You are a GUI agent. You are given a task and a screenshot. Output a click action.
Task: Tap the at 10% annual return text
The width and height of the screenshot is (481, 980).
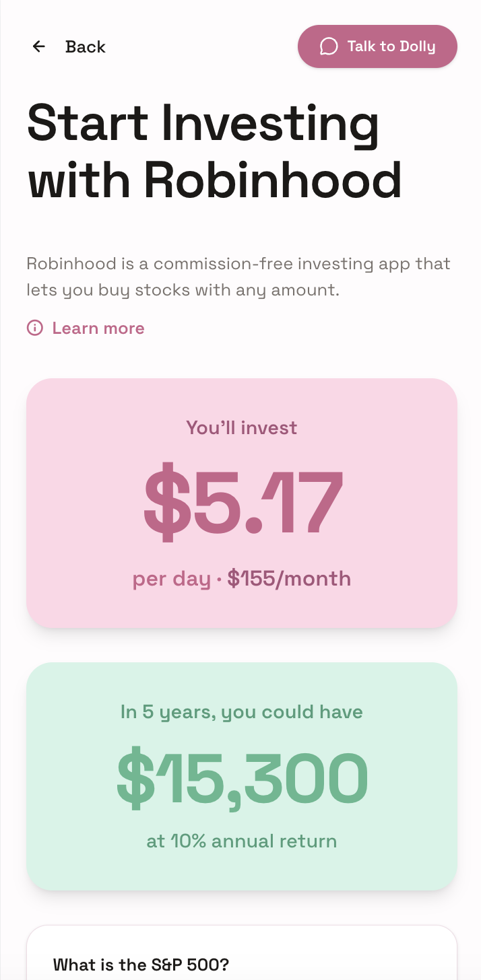pyautogui.click(x=242, y=841)
